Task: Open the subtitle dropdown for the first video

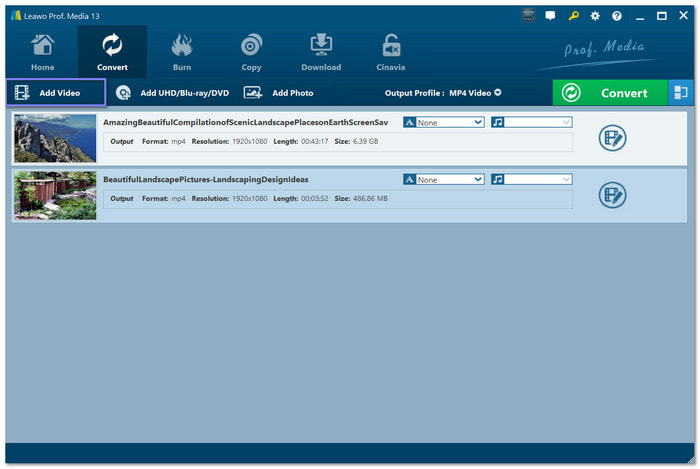Action: click(x=444, y=122)
